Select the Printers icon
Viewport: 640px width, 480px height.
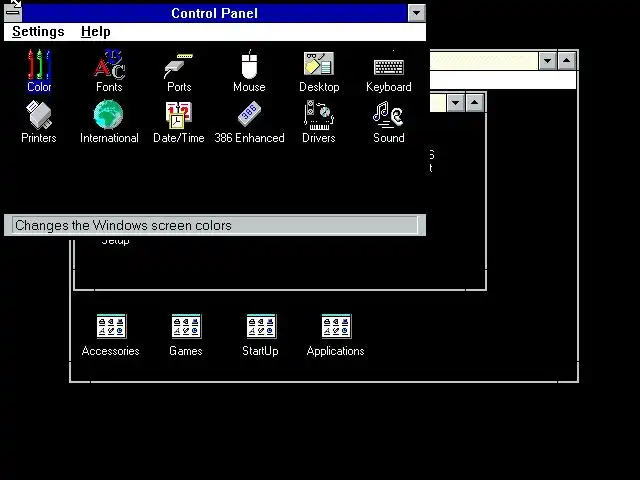coord(39,122)
